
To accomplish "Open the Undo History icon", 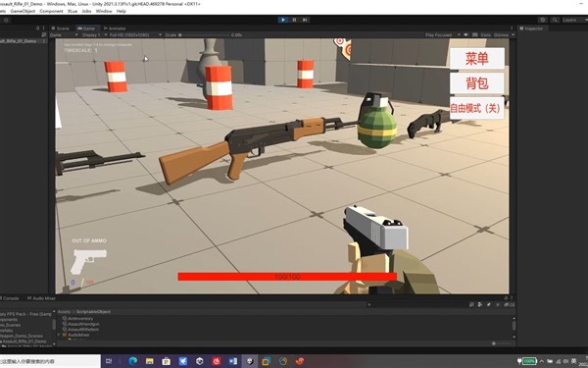I will (x=542, y=20).
